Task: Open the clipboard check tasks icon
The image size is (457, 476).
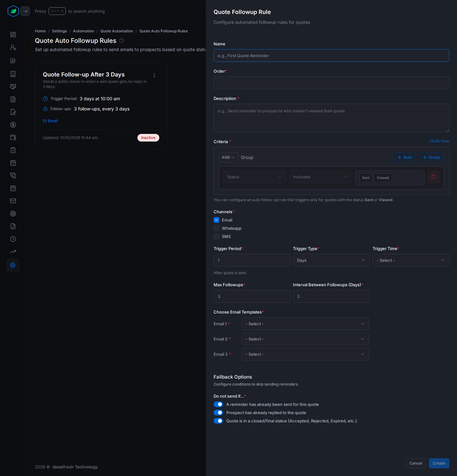Action: click(13, 150)
